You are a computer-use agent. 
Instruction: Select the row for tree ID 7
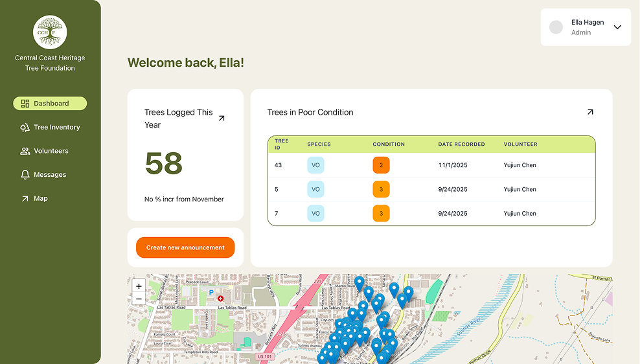click(431, 214)
